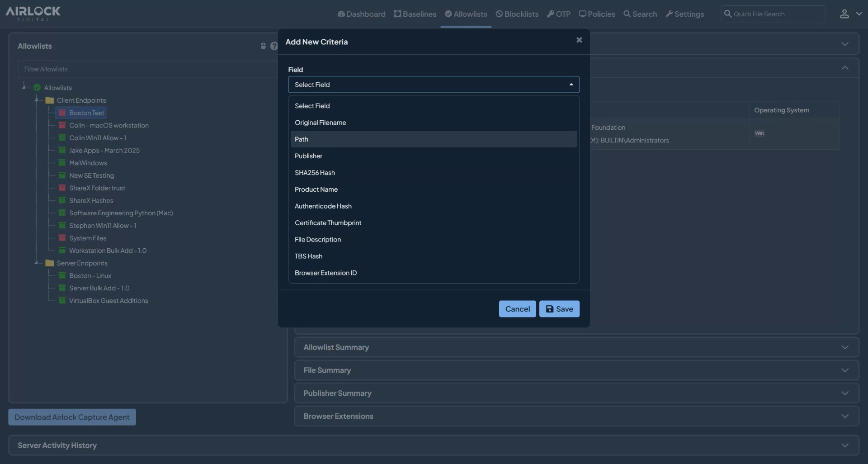Collapse the Publisher Summary section
868x464 pixels.
click(845, 393)
